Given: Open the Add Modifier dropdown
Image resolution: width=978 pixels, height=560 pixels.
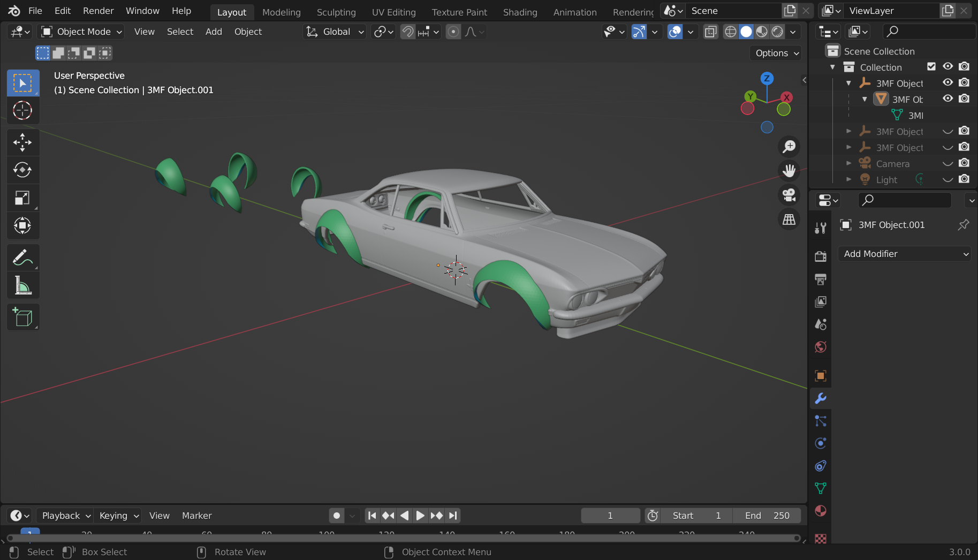Looking at the screenshot, I should [x=905, y=254].
